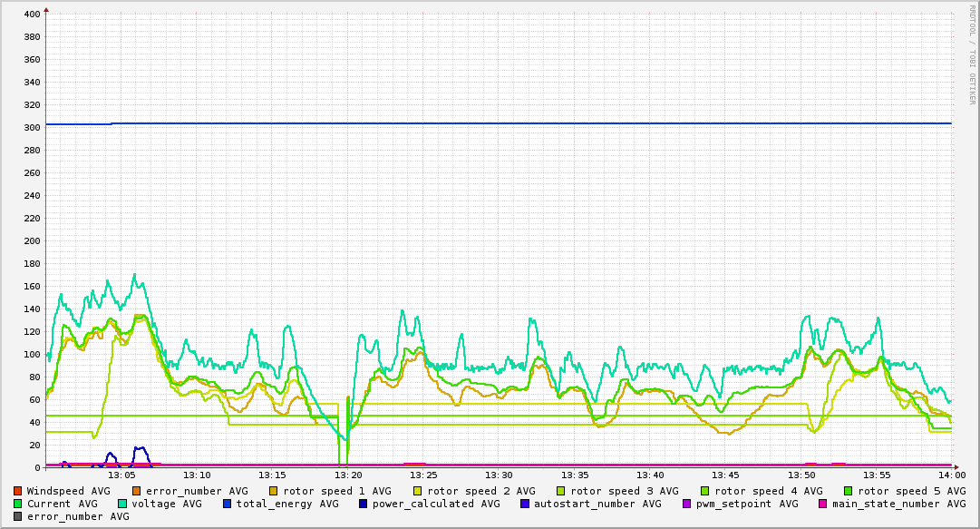
Task: Click the rotor speed 4 AVG legend swatch
Action: (x=705, y=492)
